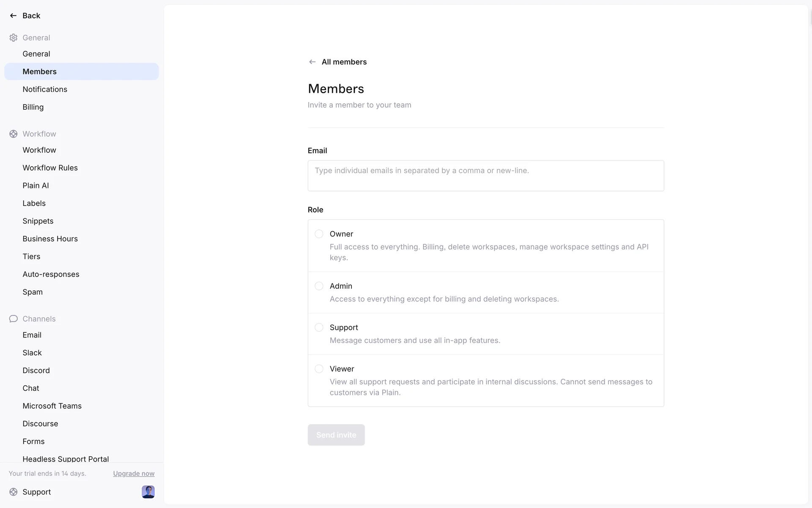Pick the Viewer role radio button
812x508 pixels.
[319, 369]
